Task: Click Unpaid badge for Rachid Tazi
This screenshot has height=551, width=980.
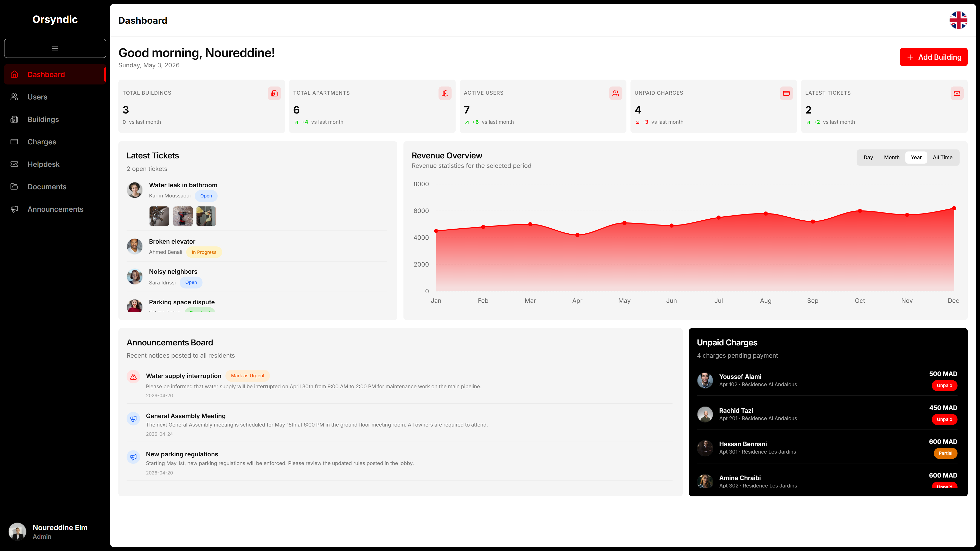Action: tap(944, 419)
